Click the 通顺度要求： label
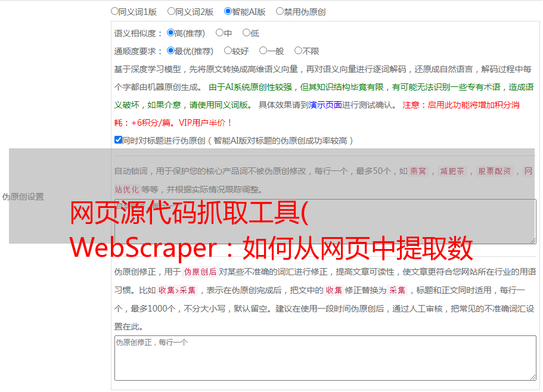 (138, 51)
